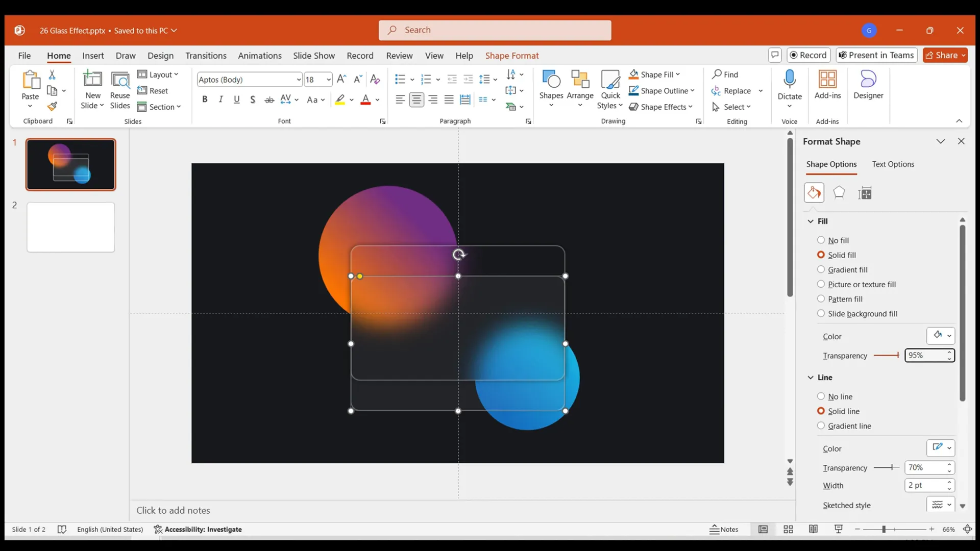Click Present in Teams button

pyautogui.click(x=876, y=55)
